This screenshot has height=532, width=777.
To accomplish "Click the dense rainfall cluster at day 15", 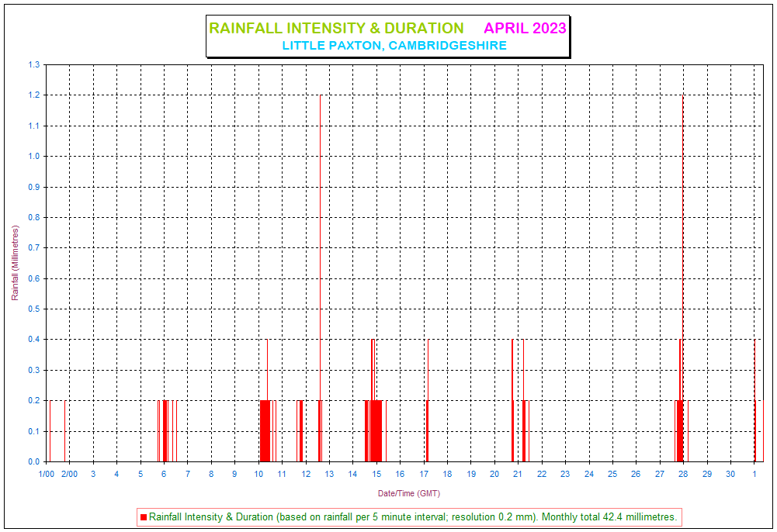I will [376, 431].
